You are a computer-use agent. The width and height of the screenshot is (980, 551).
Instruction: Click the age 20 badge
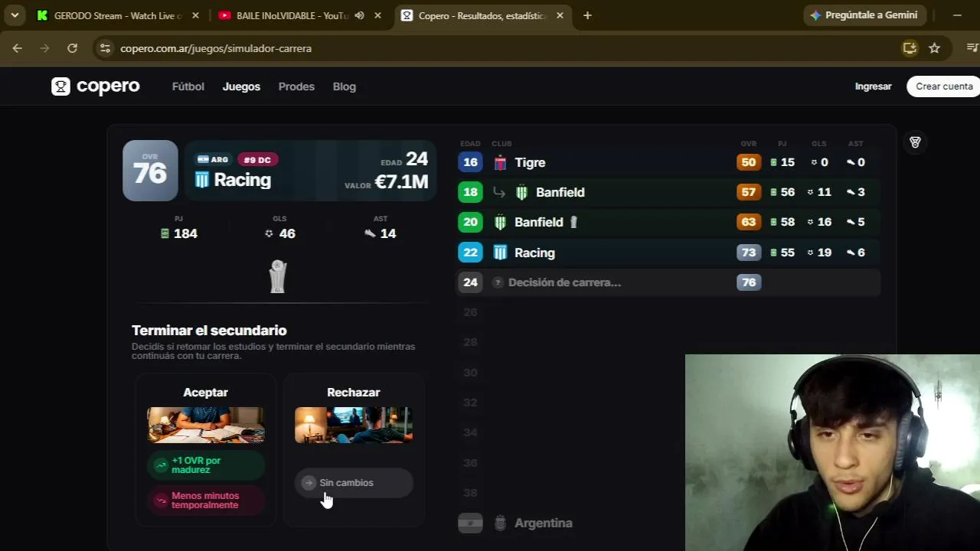click(470, 222)
